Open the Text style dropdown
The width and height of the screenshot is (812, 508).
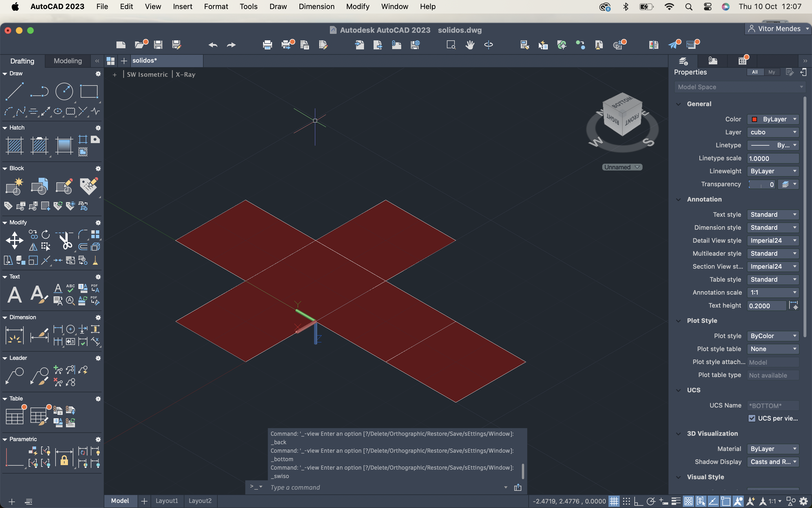773,214
